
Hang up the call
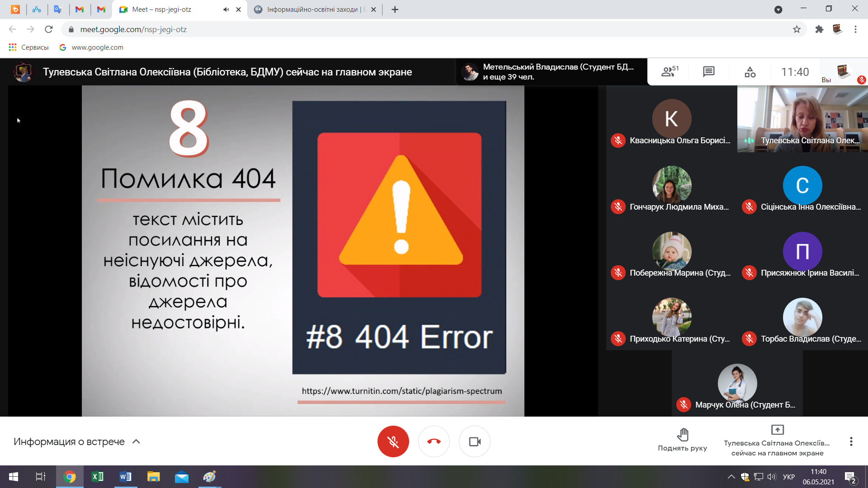434,441
